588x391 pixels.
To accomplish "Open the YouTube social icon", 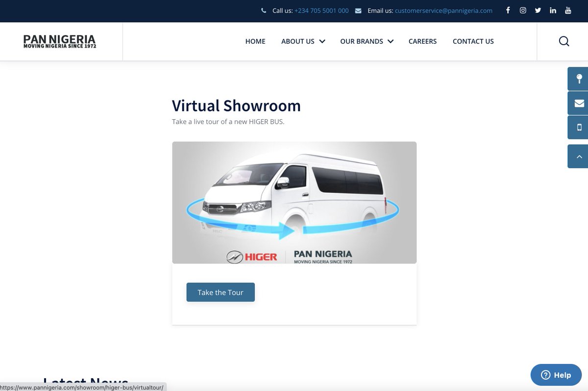I will (x=568, y=10).
